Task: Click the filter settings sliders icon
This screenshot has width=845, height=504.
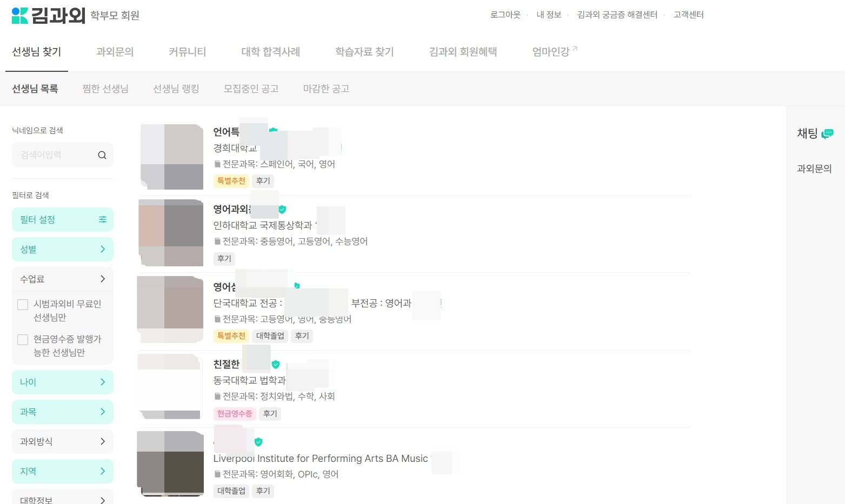Action: coord(103,219)
